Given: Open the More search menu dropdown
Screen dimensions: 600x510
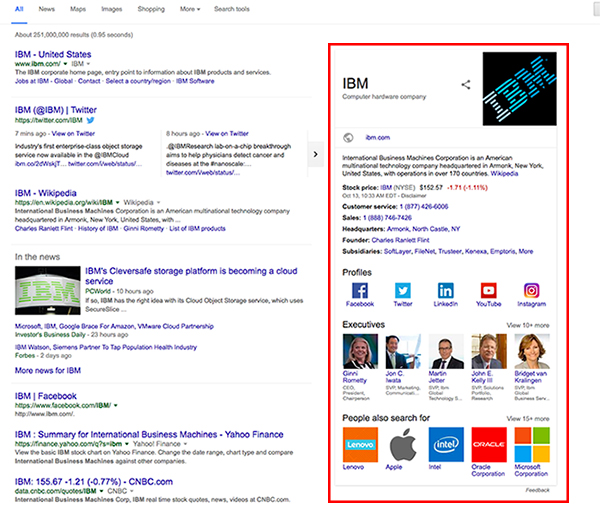Looking at the screenshot, I should [x=190, y=9].
